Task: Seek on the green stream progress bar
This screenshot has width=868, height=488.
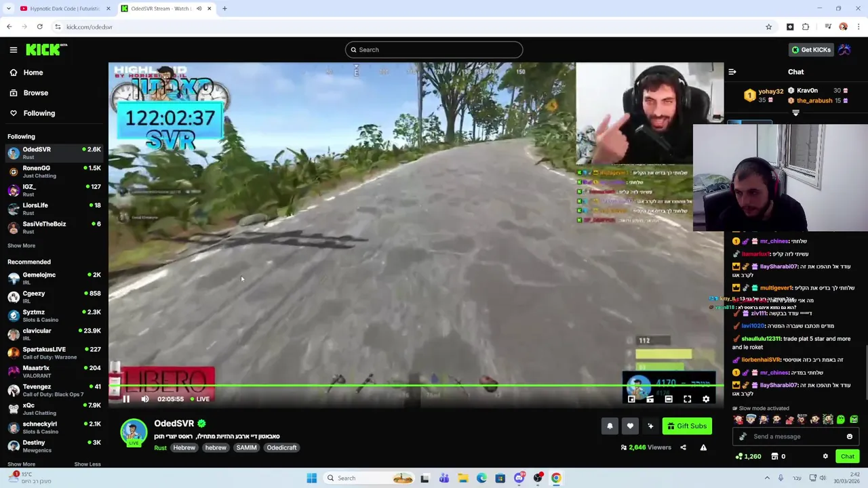Action: click(416, 386)
